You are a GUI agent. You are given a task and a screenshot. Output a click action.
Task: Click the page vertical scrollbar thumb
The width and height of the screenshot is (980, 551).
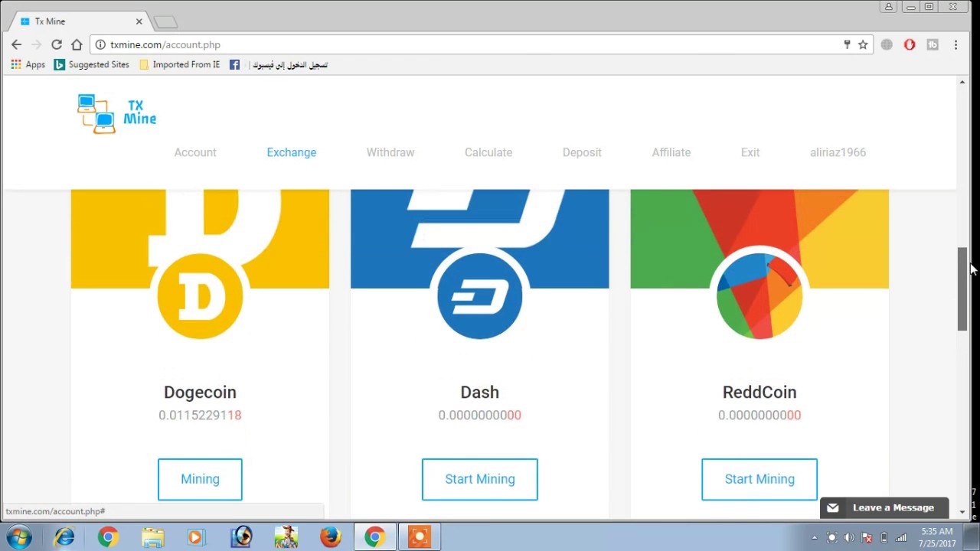[962, 289]
